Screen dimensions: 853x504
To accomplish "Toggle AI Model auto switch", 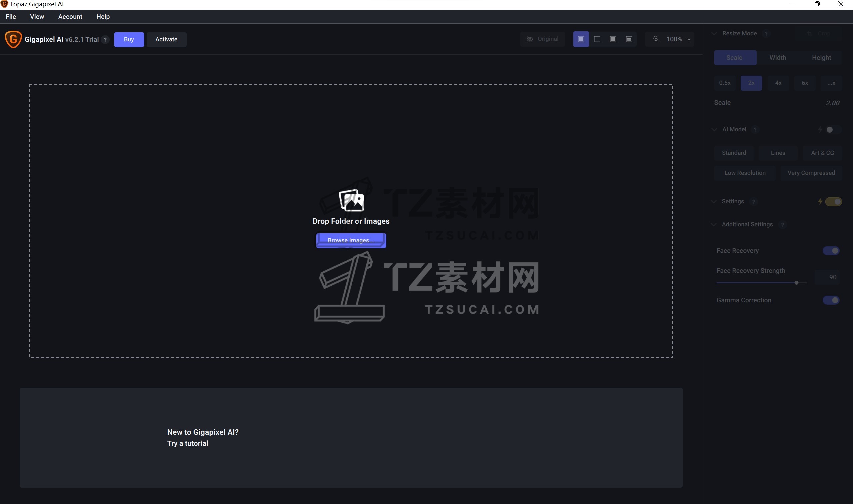I will pyautogui.click(x=833, y=130).
